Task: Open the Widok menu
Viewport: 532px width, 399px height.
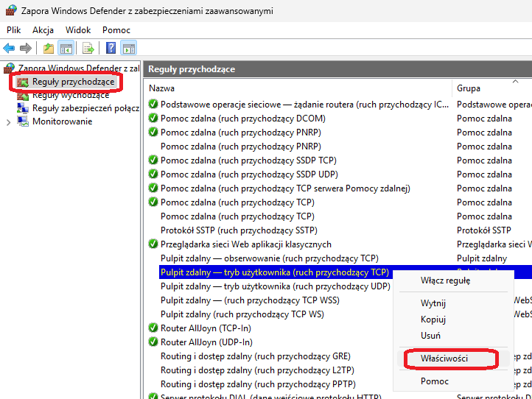Action: [x=78, y=30]
